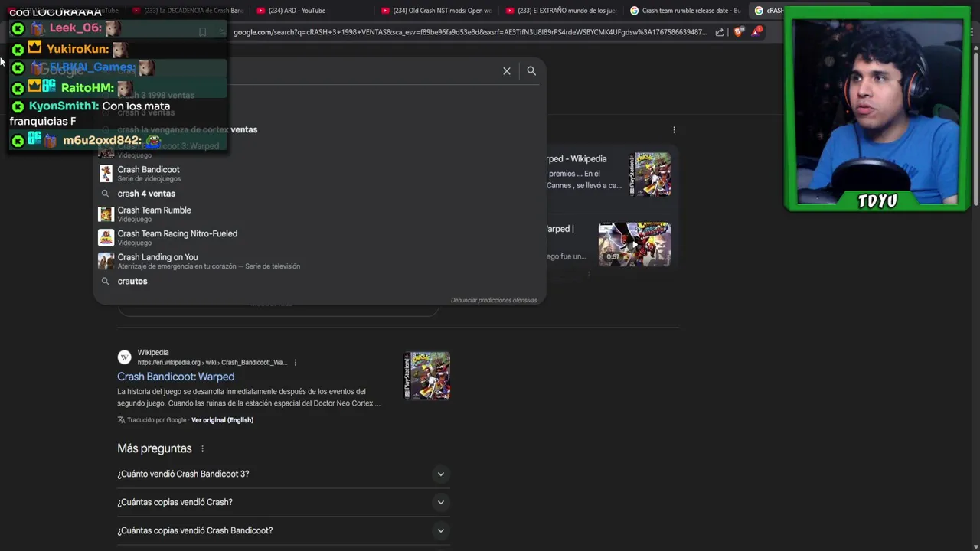Select the Crash Team Rumble suggestion
980x551 pixels.
320,214
